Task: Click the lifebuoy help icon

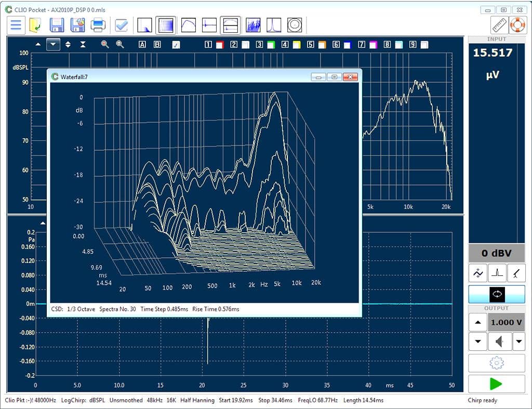Action: (x=517, y=24)
